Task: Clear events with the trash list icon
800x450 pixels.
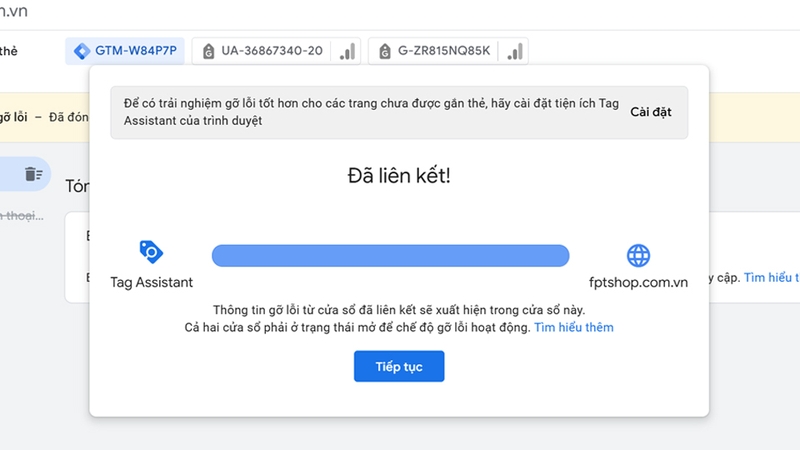Action: [33, 174]
